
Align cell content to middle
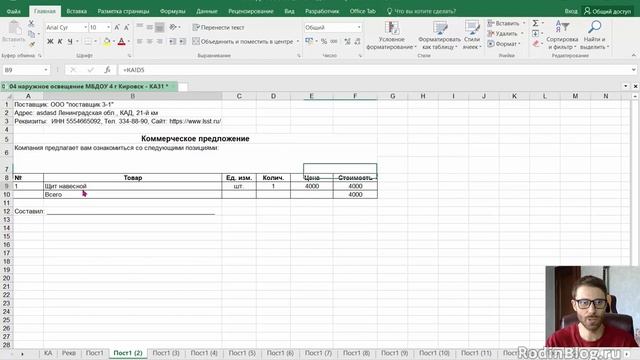click(150, 27)
